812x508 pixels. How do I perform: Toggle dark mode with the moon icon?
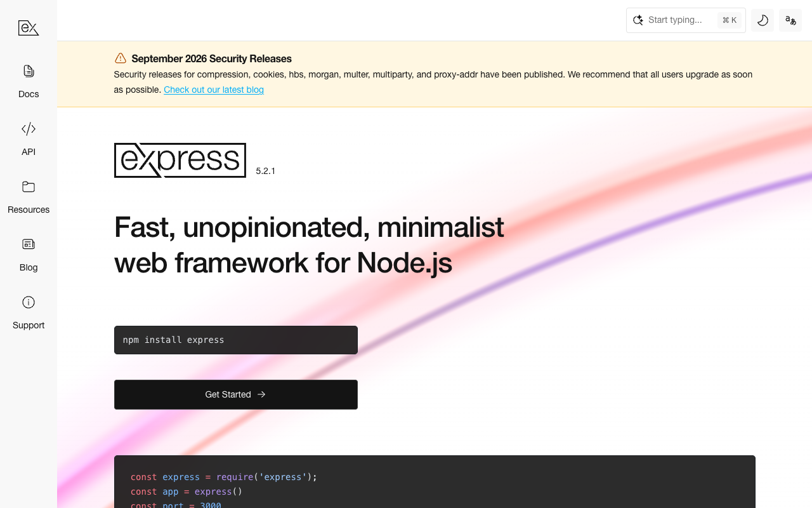pyautogui.click(x=763, y=20)
